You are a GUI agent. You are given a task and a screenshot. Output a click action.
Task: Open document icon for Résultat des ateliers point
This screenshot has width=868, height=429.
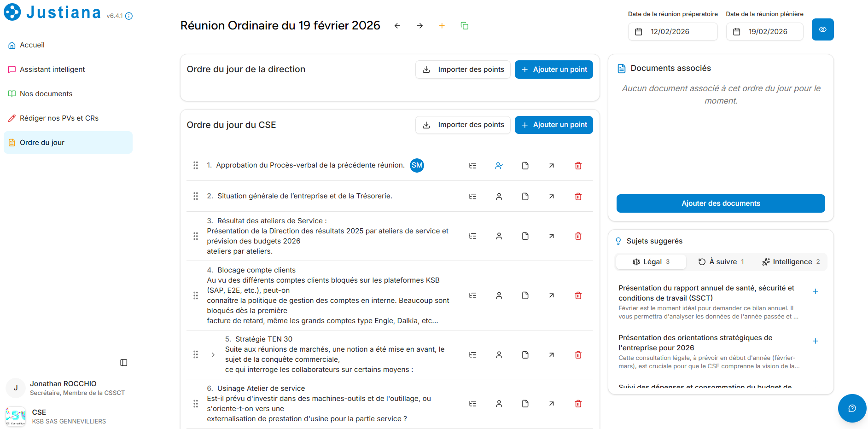(x=525, y=236)
